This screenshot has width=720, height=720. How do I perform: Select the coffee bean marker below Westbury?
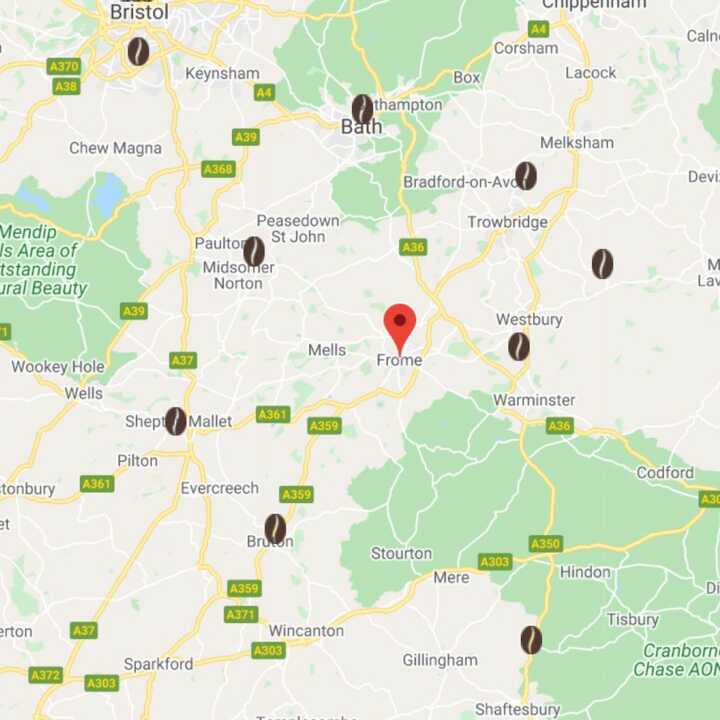point(519,347)
